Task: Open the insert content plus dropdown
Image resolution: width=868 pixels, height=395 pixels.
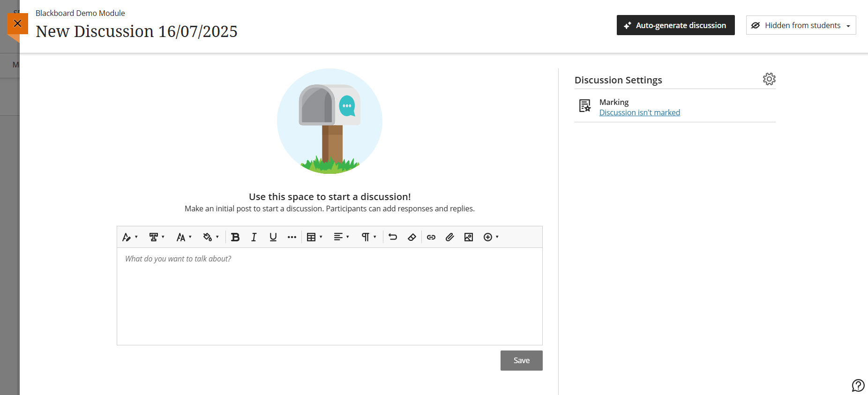Action: click(491, 237)
